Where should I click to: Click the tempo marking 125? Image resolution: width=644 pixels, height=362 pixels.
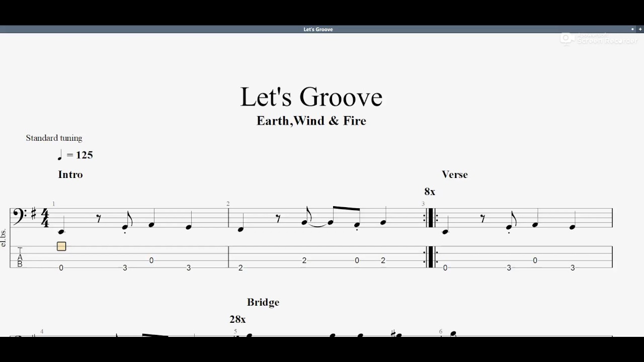pos(75,155)
